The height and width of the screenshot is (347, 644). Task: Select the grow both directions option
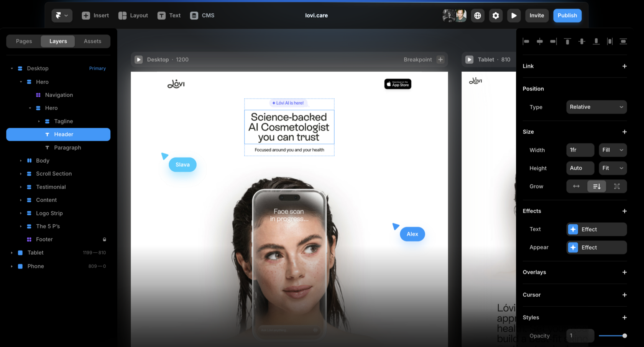click(x=617, y=186)
